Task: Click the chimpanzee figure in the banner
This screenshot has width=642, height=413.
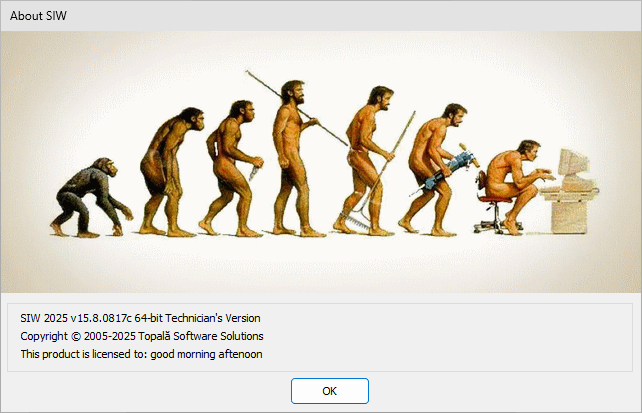Action: [x=91, y=198]
